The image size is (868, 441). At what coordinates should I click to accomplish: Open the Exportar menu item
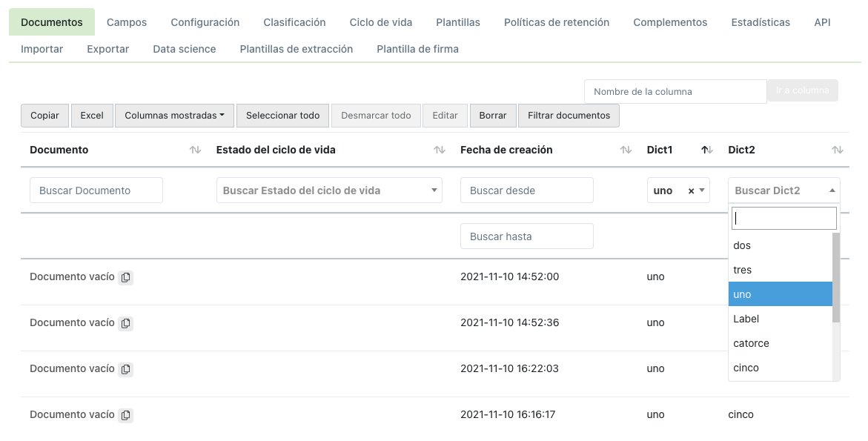click(107, 48)
